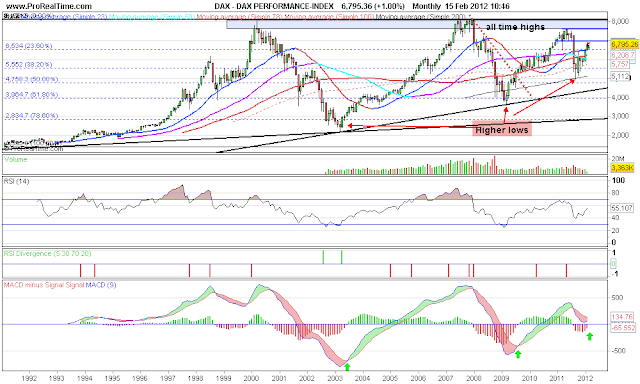Click the 55.107 RSI value tag
This screenshot has width=640, height=384.
pyautogui.click(x=622, y=208)
